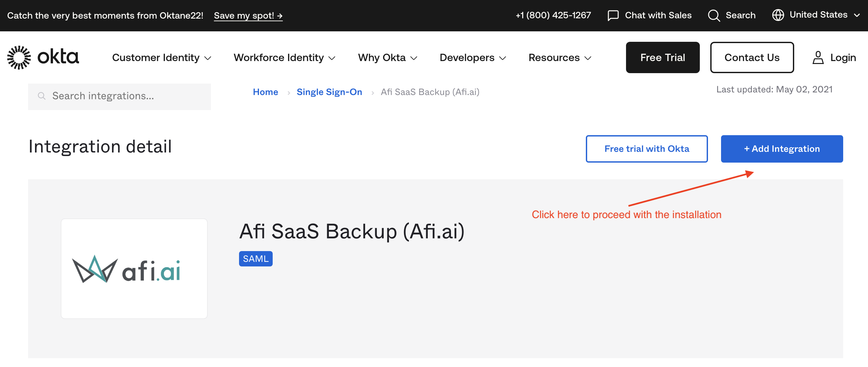Viewport: 868px width, 367px height.
Task: Click the Add Integration button
Action: click(x=781, y=149)
